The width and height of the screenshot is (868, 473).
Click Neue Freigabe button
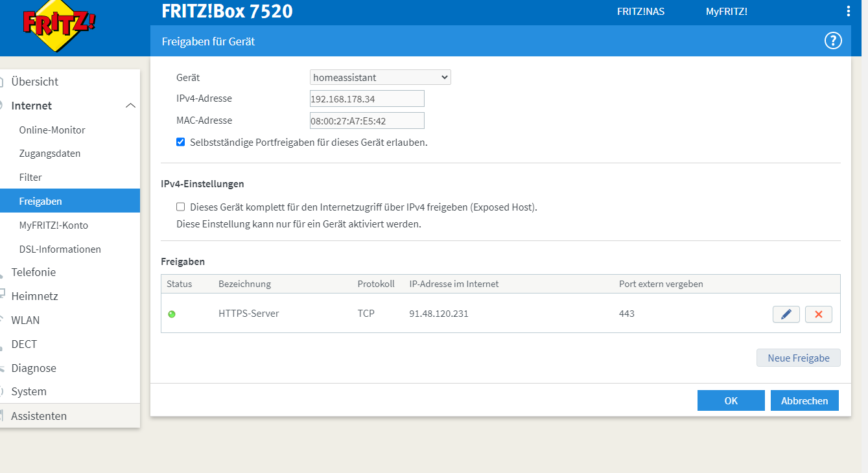click(799, 358)
